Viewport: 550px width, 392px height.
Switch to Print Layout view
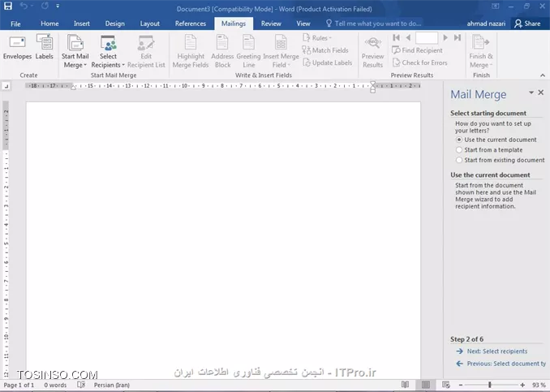tap(425, 385)
